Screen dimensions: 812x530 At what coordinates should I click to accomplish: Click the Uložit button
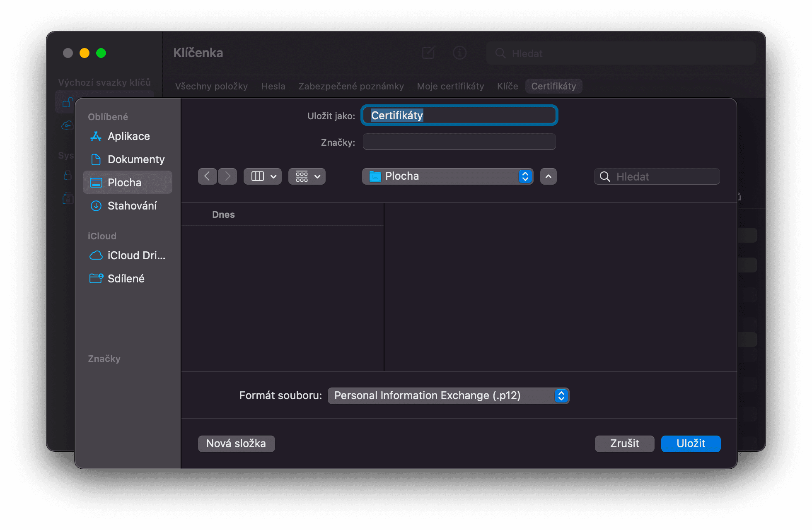click(x=691, y=443)
